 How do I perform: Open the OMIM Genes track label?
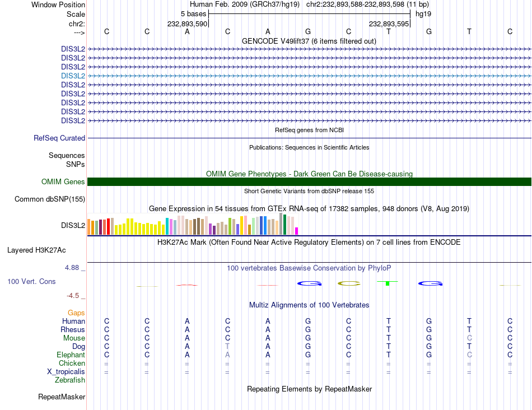(63, 181)
